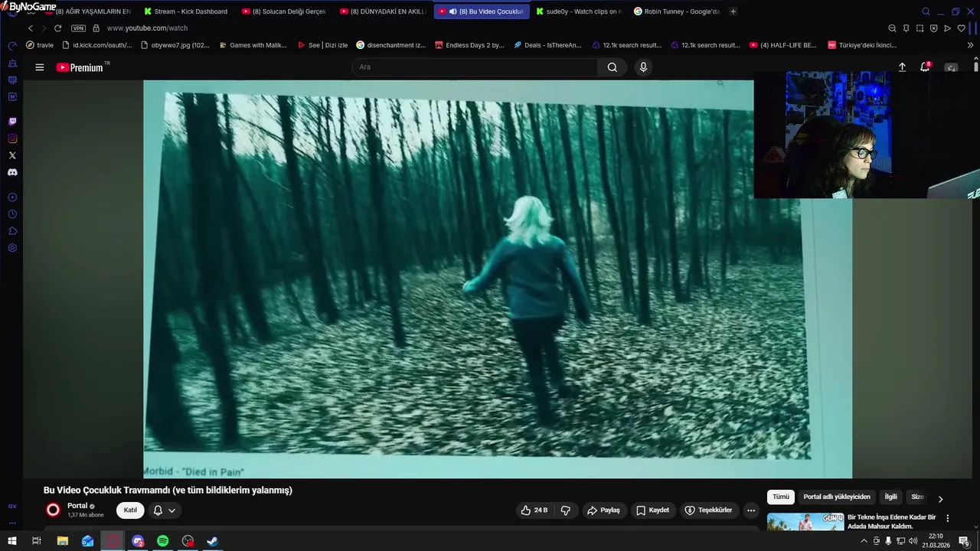Select the 'Tümü' filter chip
The height and width of the screenshot is (551, 980).
[781, 497]
